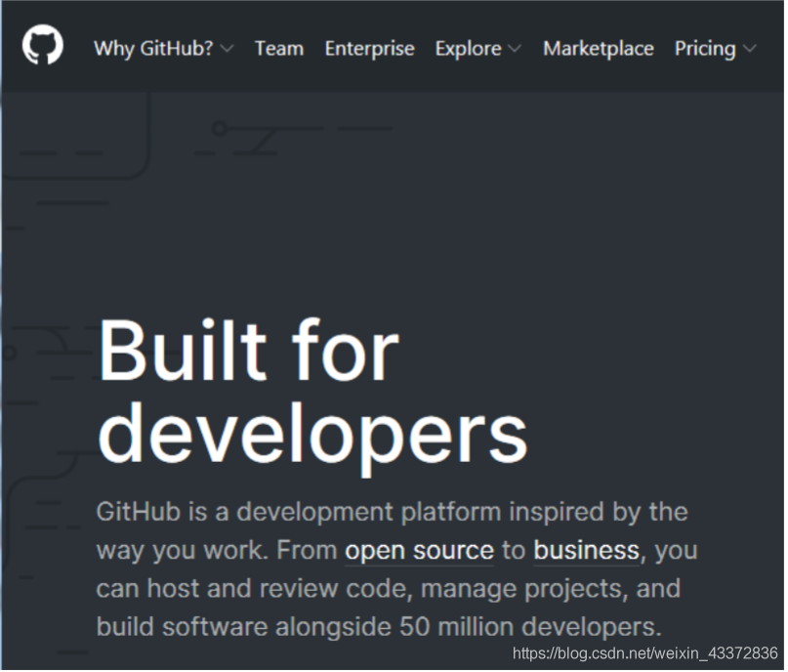This screenshot has height=672, width=788.
Task: Click the text 'build software alongside 50 million developers.'
Action: [x=379, y=627]
